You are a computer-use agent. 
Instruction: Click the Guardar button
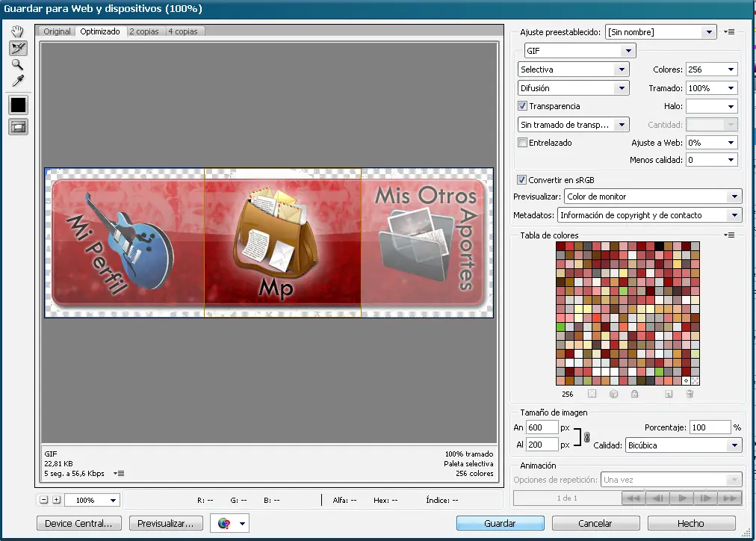click(x=500, y=524)
